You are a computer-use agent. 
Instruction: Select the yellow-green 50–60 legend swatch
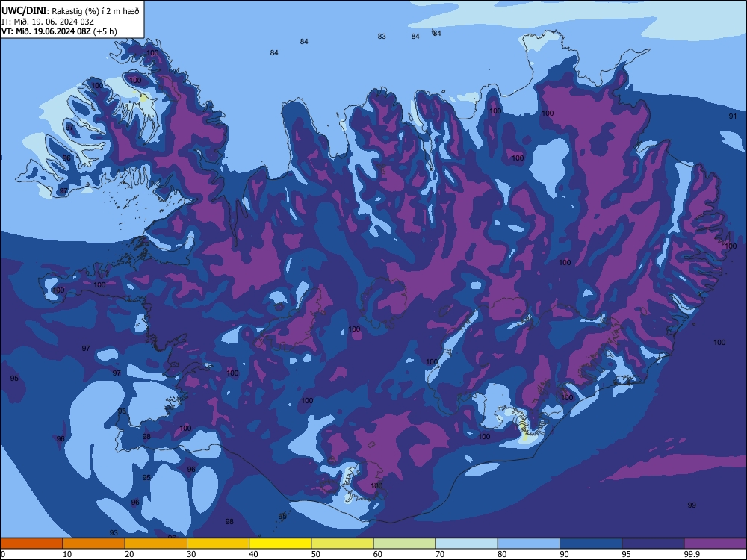(x=342, y=544)
